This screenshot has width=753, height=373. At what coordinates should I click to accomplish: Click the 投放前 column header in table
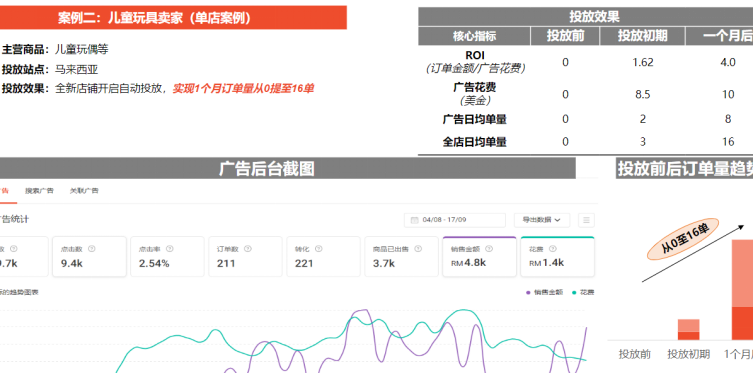565,36
